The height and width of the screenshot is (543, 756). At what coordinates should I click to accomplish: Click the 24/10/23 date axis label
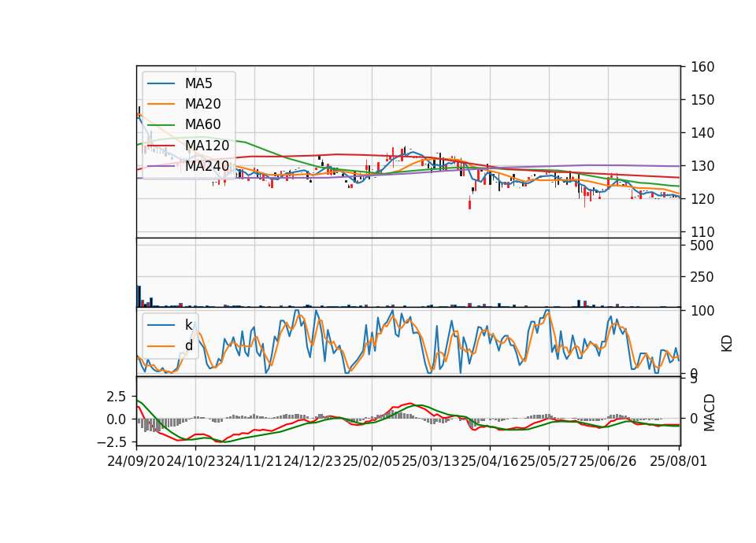(195, 461)
